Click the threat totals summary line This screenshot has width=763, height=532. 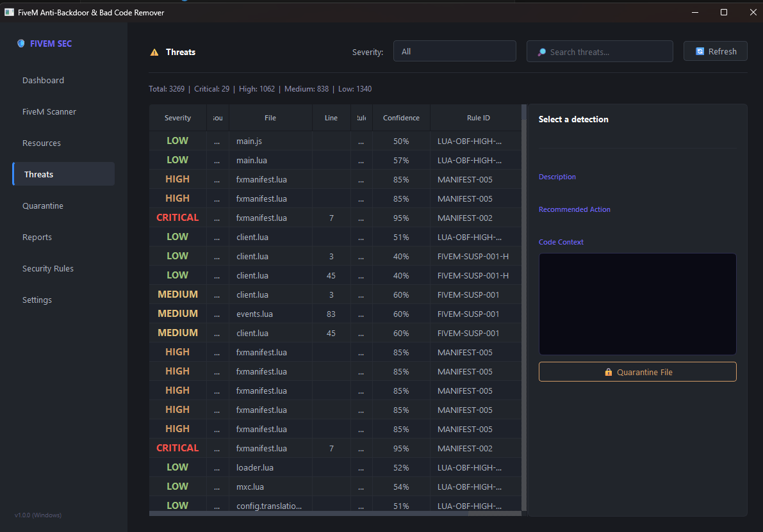(260, 89)
